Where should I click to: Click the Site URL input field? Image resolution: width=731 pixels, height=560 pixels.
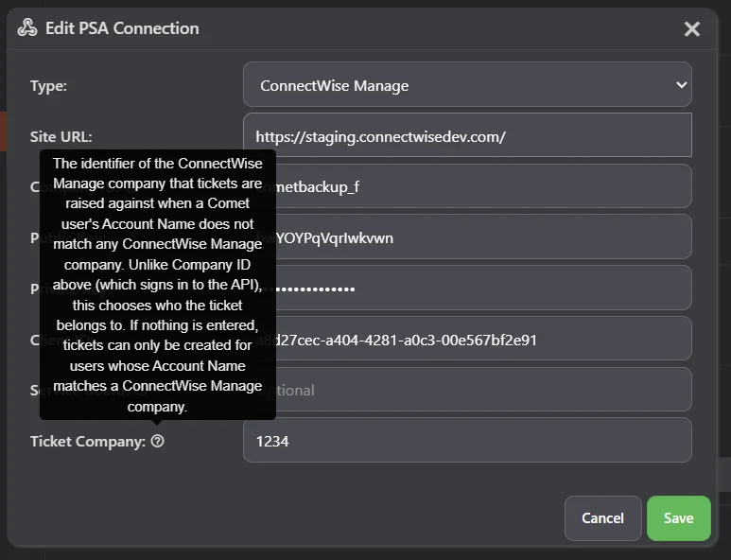[x=467, y=134]
